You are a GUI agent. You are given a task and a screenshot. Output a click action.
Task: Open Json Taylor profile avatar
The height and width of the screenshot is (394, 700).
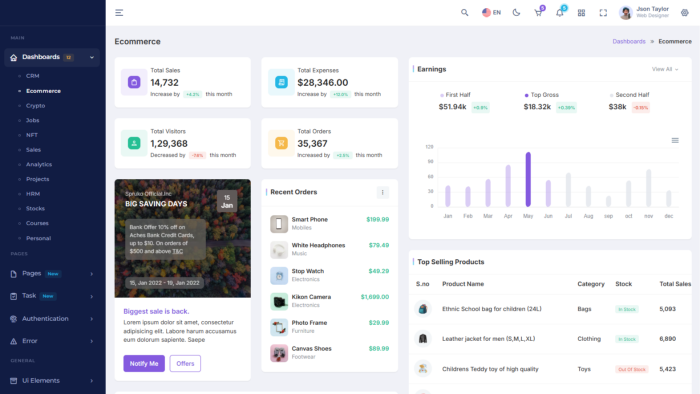click(x=625, y=12)
